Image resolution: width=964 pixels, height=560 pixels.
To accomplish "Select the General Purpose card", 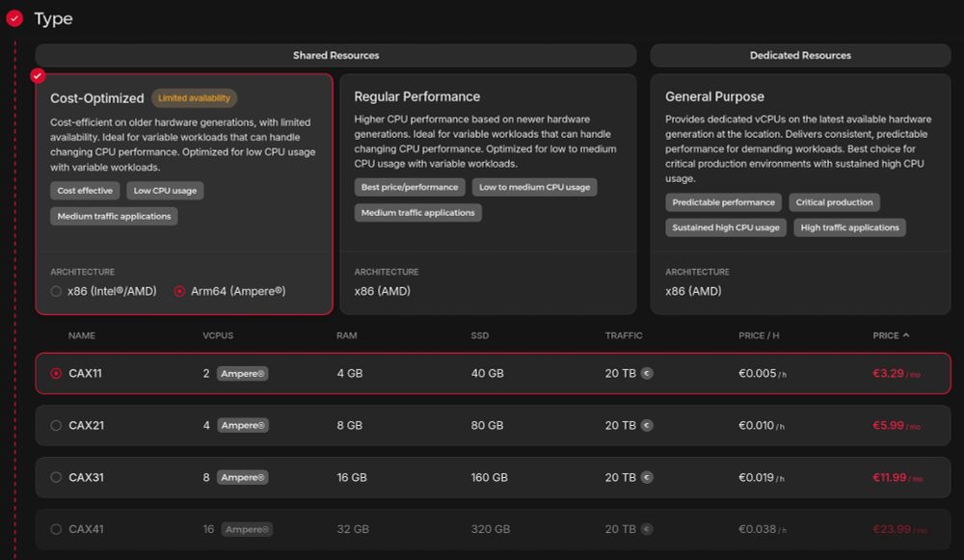I will click(800, 195).
